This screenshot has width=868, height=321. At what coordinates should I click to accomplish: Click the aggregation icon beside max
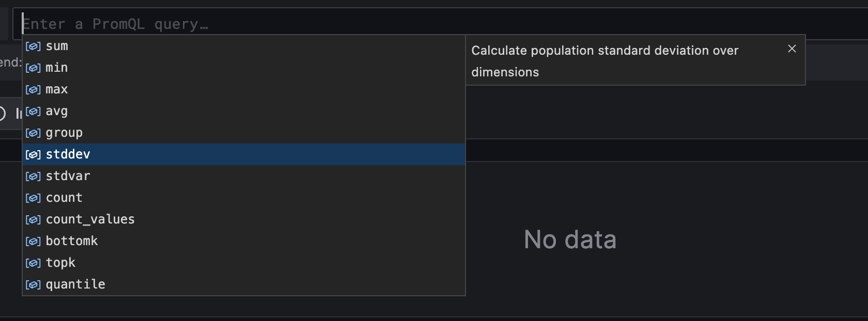point(33,89)
